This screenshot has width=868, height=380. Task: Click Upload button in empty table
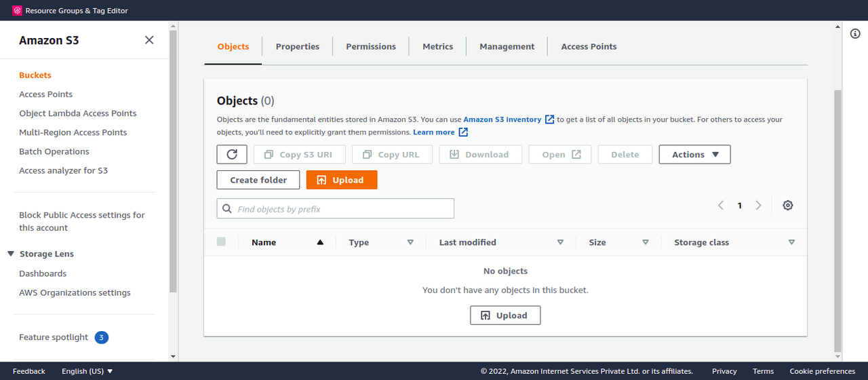click(505, 316)
